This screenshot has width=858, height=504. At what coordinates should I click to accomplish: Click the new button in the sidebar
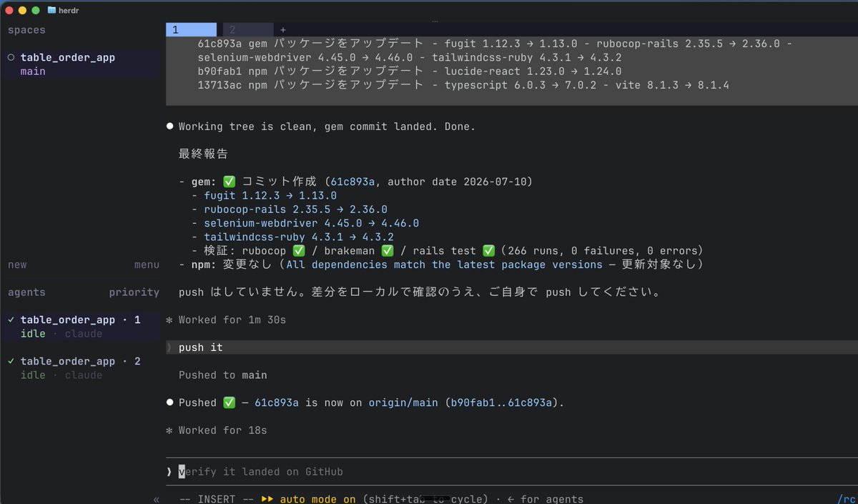click(17, 265)
